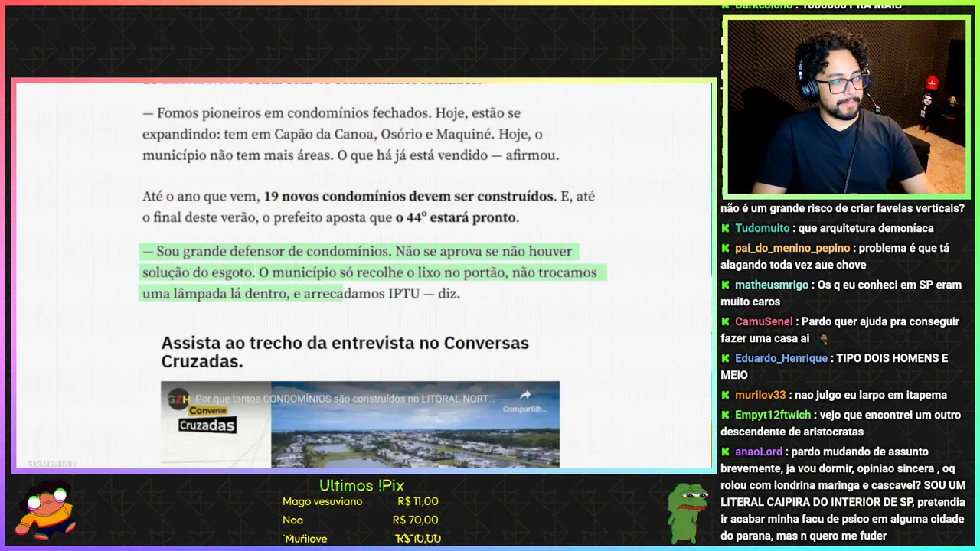Open the GZH channel logo on video
980x551 pixels.
[x=178, y=398]
